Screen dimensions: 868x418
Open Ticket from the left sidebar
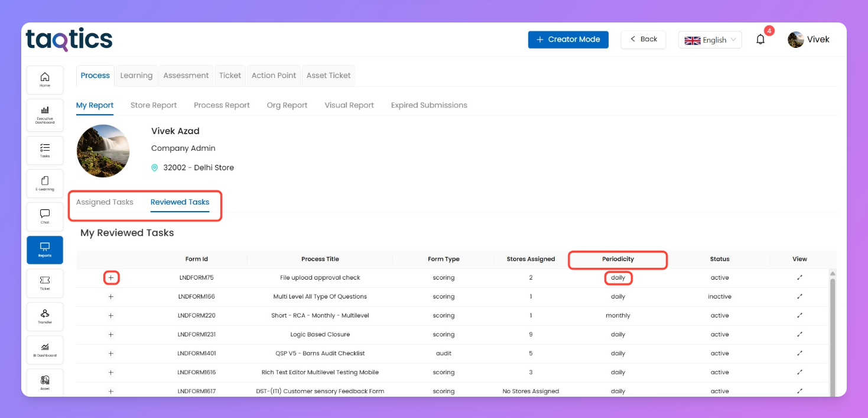tap(45, 283)
